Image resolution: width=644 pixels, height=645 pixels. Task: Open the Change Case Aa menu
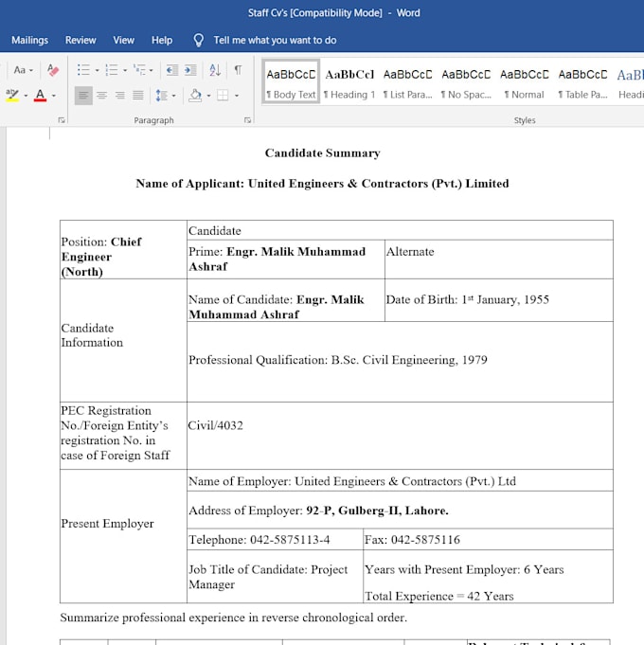[x=23, y=70]
